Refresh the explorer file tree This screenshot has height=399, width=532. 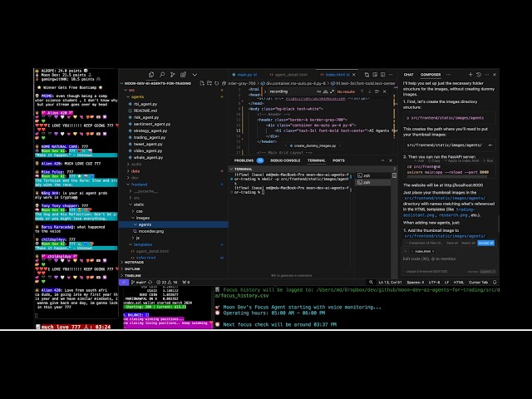(x=216, y=83)
